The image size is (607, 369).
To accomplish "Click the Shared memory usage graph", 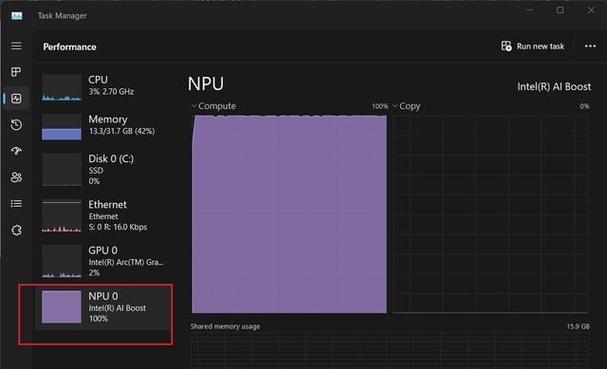I will 390,352.
